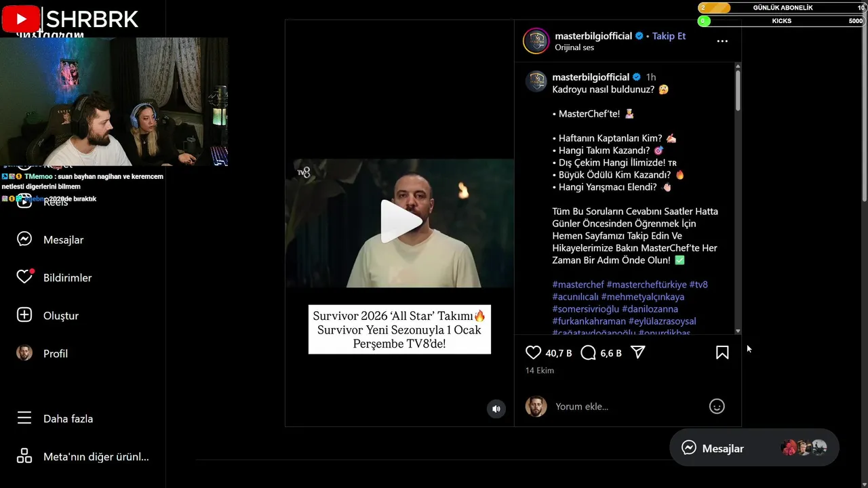Click Orijinal ses audio label
This screenshot has width=868, height=488.
574,47
